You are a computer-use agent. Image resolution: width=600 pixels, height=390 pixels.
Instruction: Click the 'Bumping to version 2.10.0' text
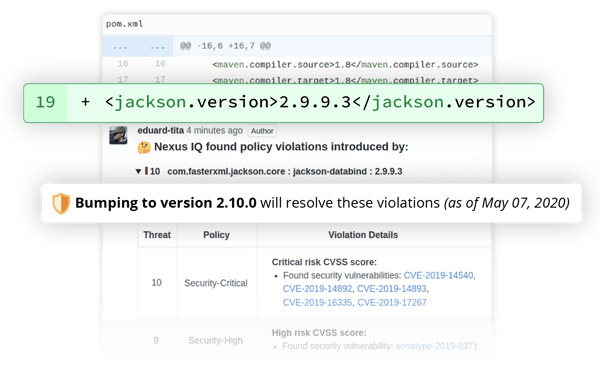coord(166,203)
